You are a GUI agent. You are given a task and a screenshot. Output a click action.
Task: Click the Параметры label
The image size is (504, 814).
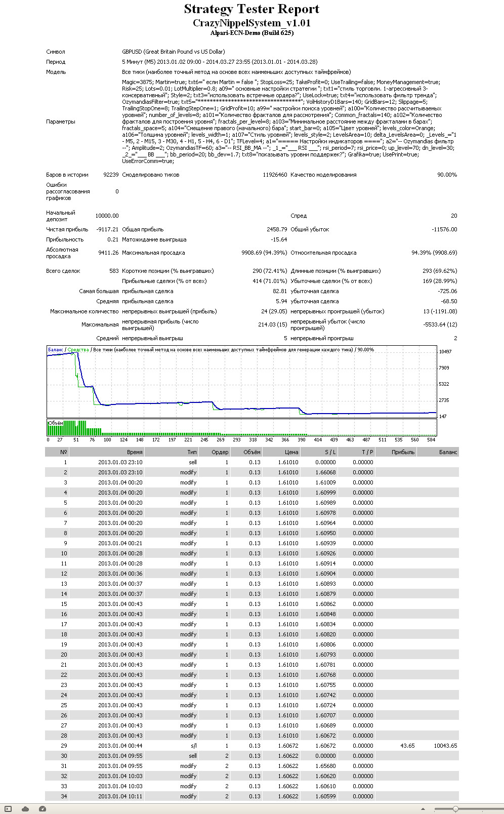coord(61,121)
